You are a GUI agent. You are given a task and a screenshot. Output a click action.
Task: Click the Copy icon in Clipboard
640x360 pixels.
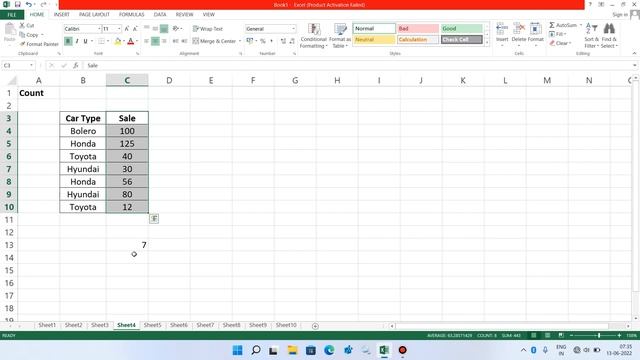[x=22, y=35]
